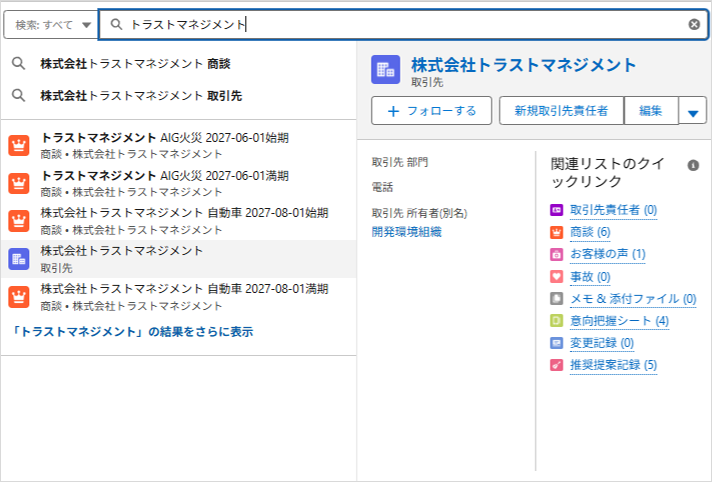This screenshot has height=482, width=712.
Task: Clear the search field with the X icon
Action: click(694, 25)
